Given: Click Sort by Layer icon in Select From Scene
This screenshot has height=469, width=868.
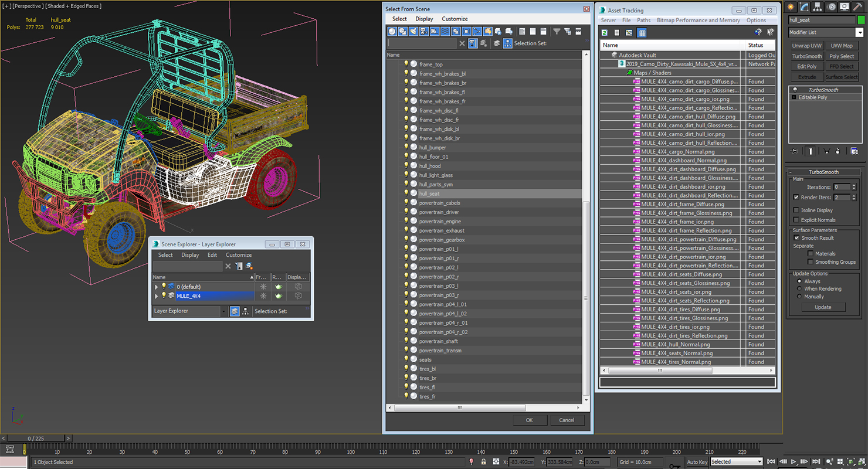Looking at the screenshot, I should coord(497,43).
